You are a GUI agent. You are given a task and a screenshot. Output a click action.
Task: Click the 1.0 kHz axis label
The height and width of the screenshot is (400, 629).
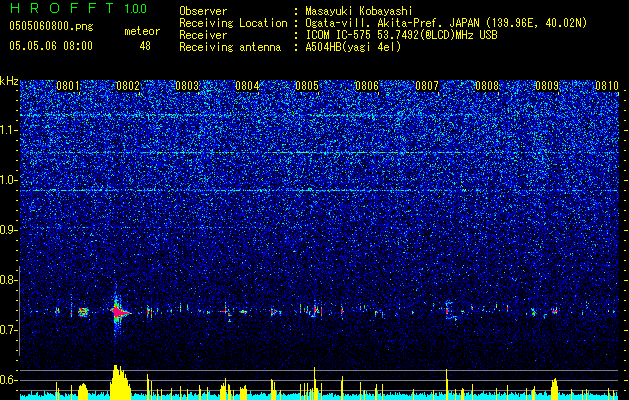tap(9, 180)
